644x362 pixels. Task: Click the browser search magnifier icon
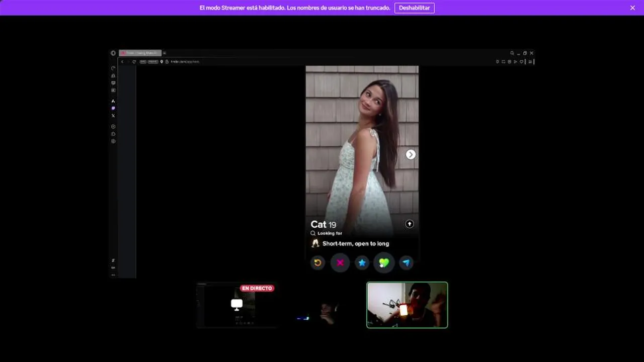[x=512, y=53]
